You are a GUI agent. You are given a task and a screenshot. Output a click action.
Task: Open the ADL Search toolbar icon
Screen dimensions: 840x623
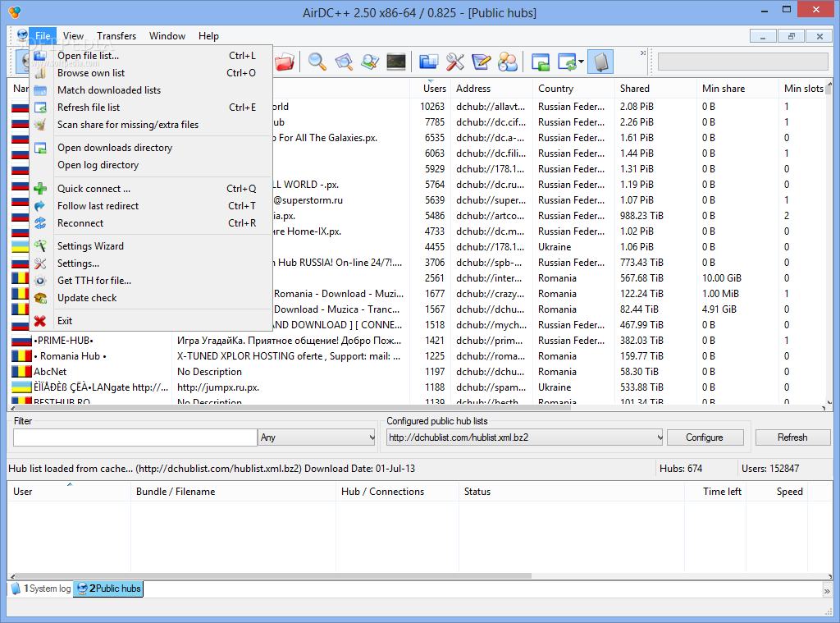[x=344, y=62]
